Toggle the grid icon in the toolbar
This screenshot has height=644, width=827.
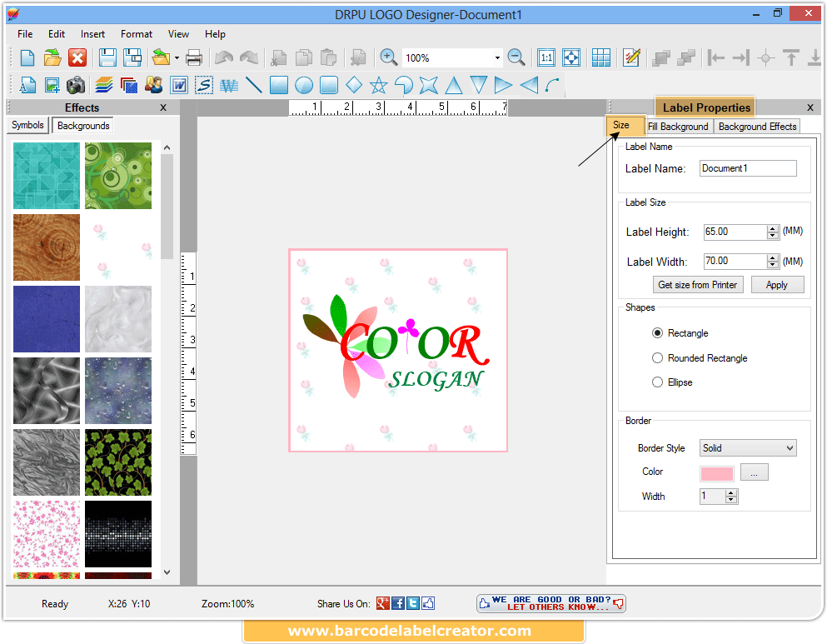pos(600,57)
